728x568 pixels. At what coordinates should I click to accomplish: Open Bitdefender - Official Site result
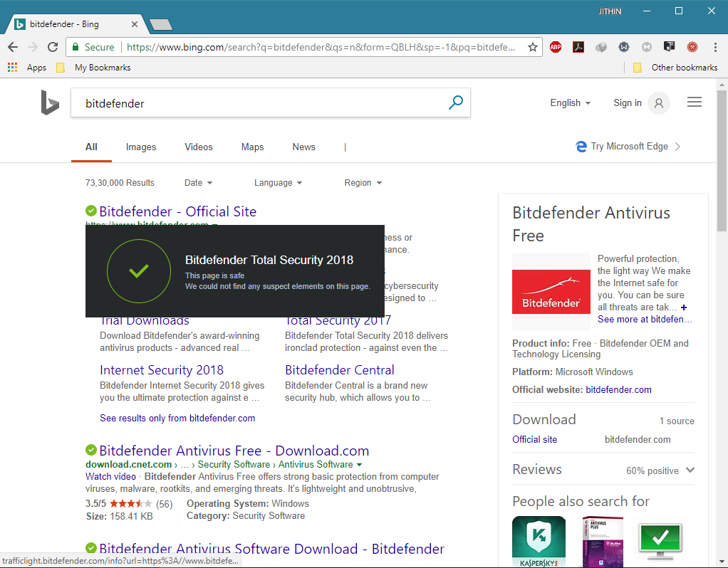pos(177,211)
